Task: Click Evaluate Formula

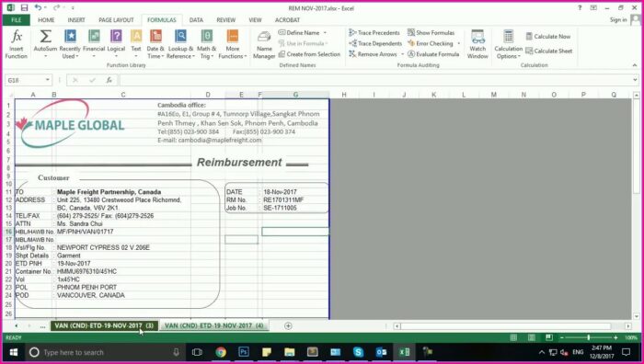Action: coord(433,53)
